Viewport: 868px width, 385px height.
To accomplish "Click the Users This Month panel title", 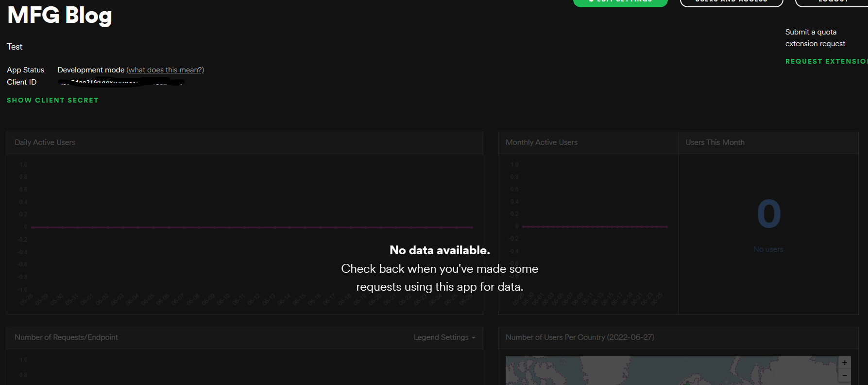I will 715,142.
